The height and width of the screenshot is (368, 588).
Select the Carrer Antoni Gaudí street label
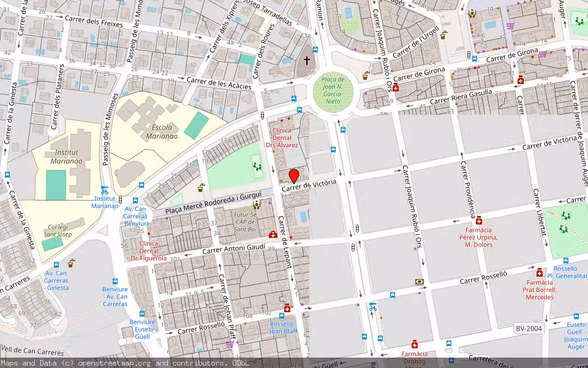[233, 249]
